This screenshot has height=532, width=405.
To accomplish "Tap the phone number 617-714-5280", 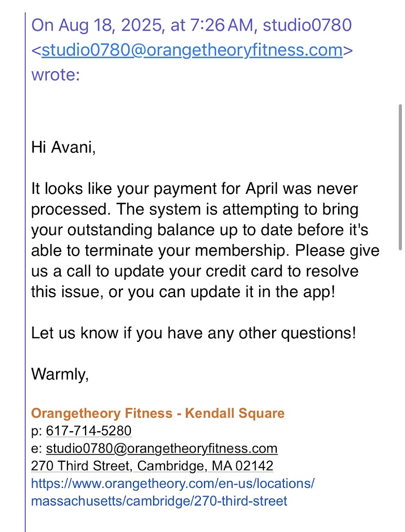I will [88, 431].
